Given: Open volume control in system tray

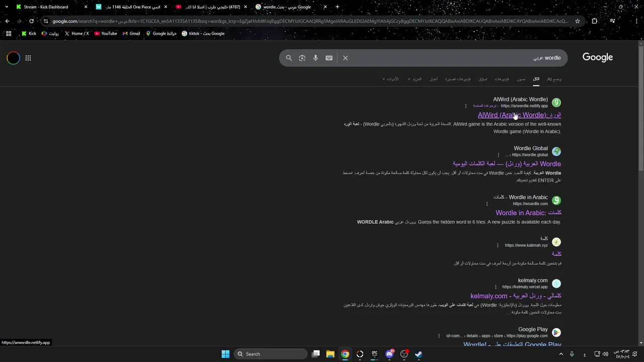Looking at the screenshot, I should [604, 354].
